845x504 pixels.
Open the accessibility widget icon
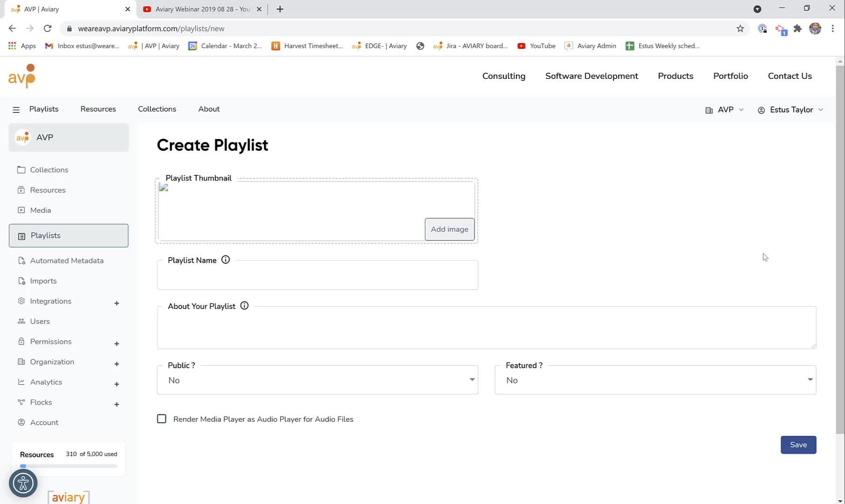23,483
